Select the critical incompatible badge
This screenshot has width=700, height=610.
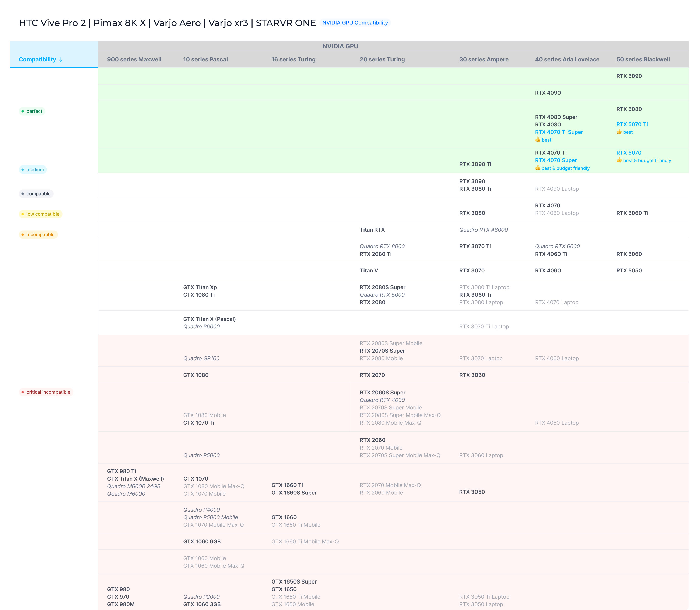[46, 392]
